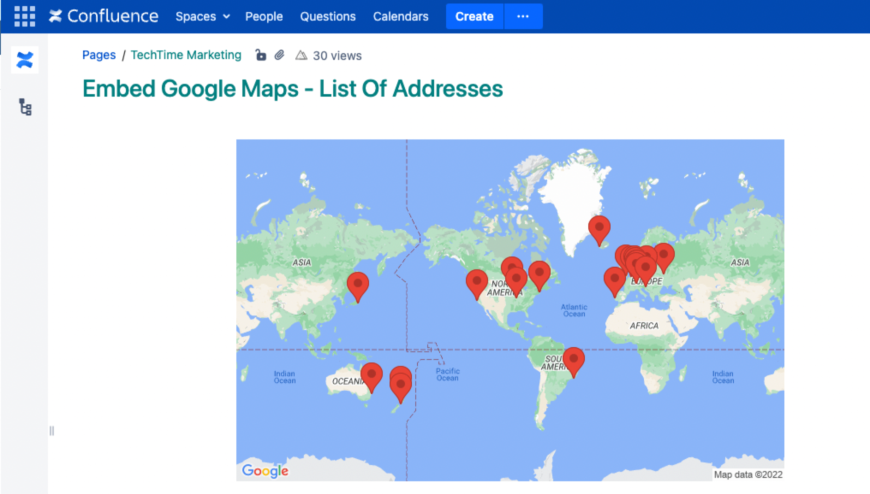Click the page title Embed Google Maps
This screenshot has width=870, height=494.
click(292, 89)
